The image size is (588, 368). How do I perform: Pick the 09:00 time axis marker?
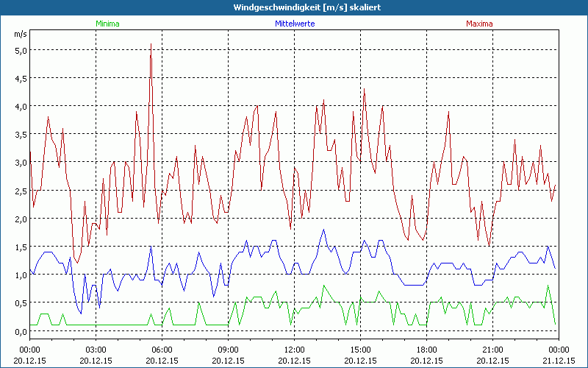pos(228,350)
